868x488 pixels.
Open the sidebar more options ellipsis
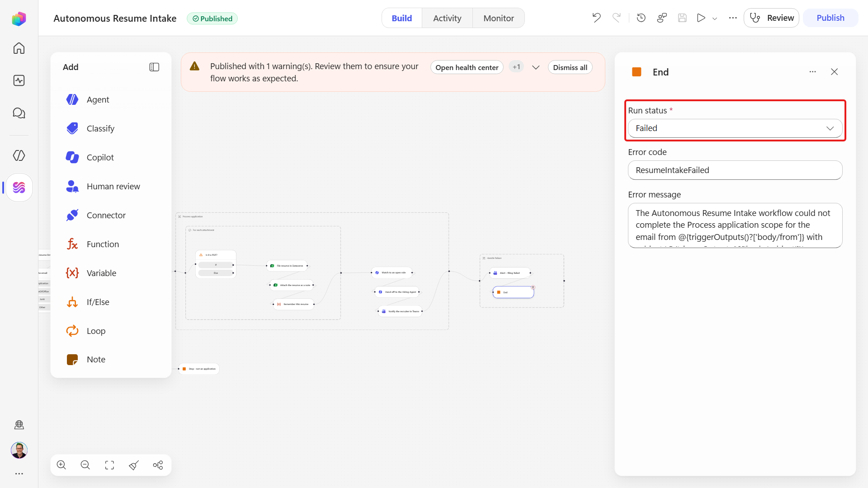point(19,474)
